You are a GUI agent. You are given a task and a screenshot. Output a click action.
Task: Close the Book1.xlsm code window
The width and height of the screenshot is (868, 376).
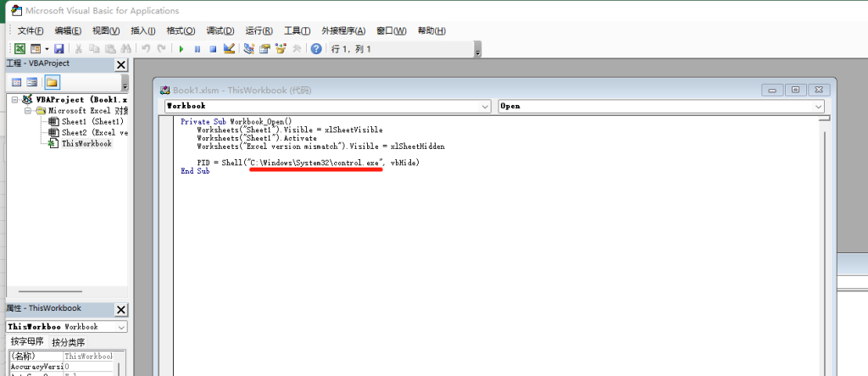(x=819, y=90)
